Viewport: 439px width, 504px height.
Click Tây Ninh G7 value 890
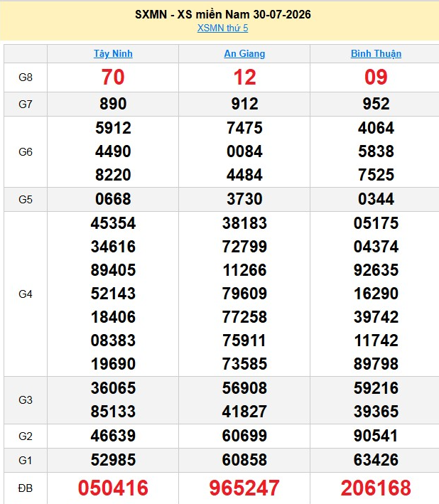click(113, 104)
